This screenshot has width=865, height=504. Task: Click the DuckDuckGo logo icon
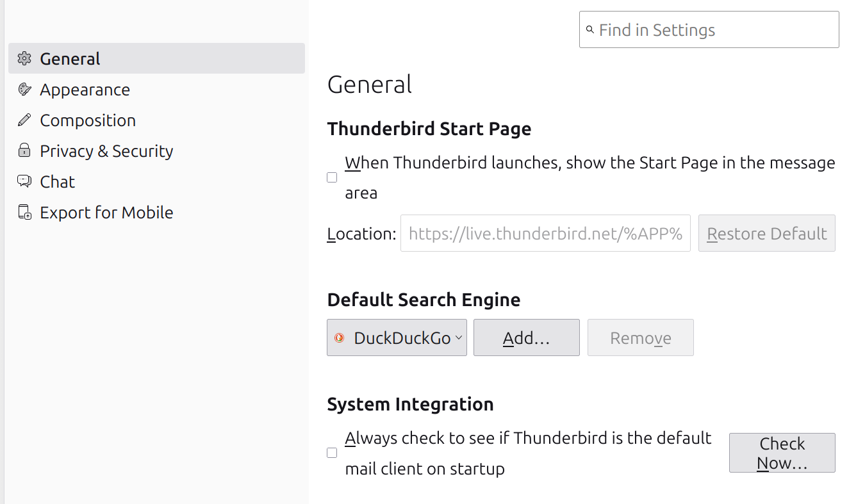pyautogui.click(x=340, y=337)
